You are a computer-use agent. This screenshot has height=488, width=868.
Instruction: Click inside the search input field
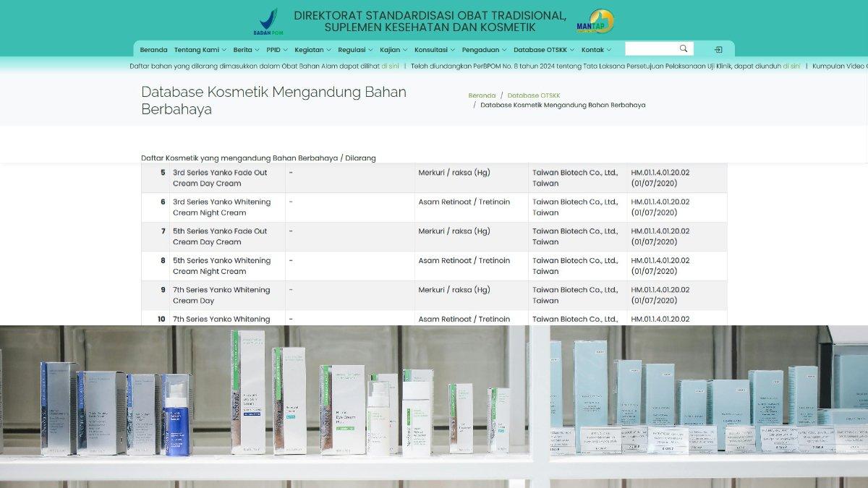(651, 49)
